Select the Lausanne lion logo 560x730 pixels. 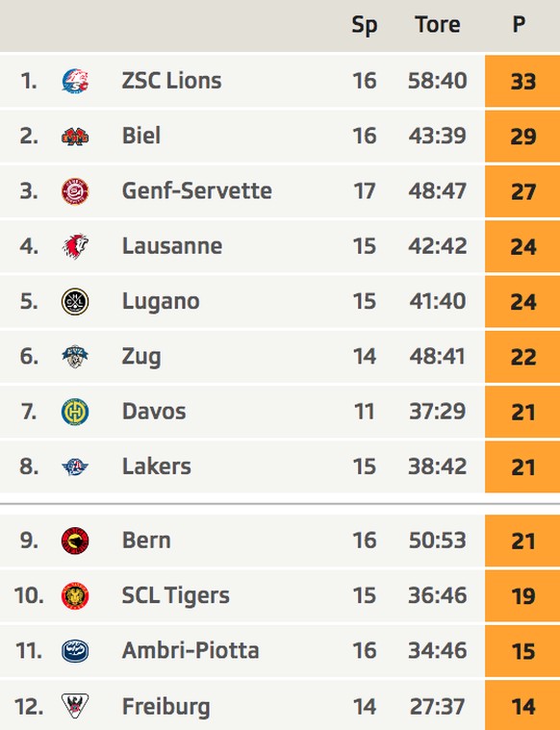point(75,246)
